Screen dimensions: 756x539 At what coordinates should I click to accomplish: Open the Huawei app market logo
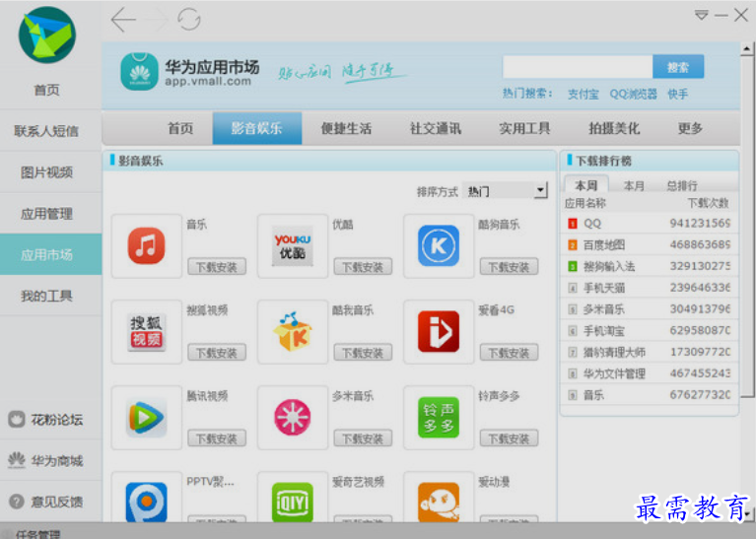[139, 72]
